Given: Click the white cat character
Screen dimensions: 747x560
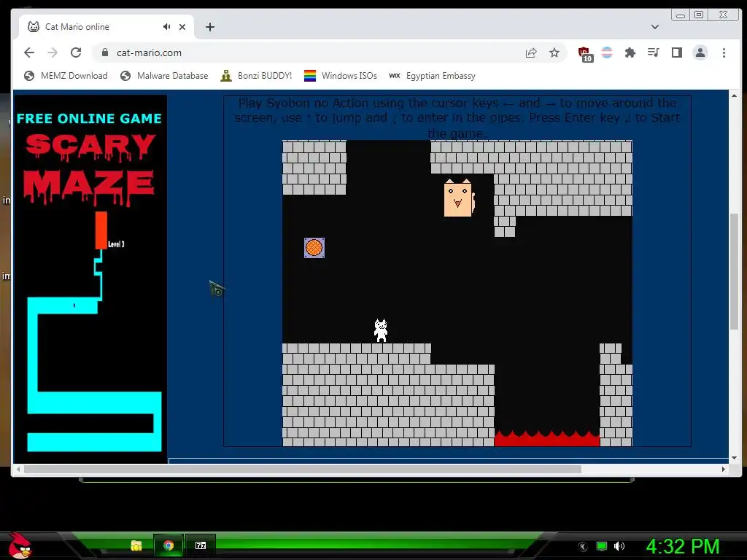Looking at the screenshot, I should click(x=381, y=330).
